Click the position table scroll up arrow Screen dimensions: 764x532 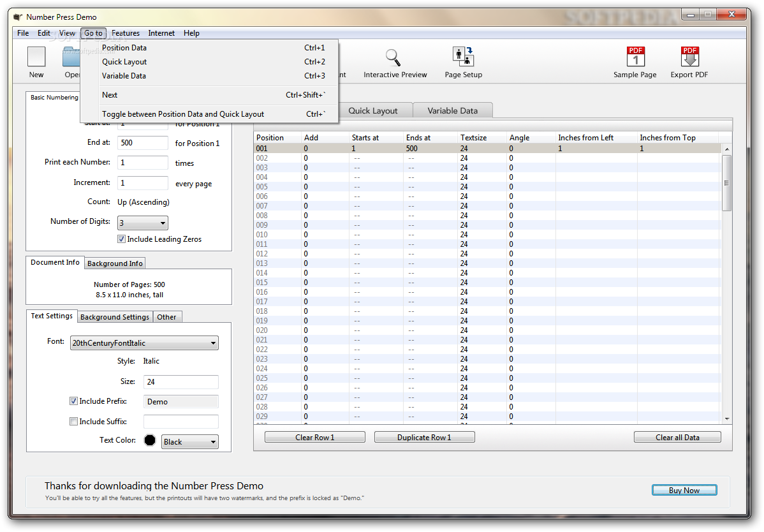pos(727,149)
